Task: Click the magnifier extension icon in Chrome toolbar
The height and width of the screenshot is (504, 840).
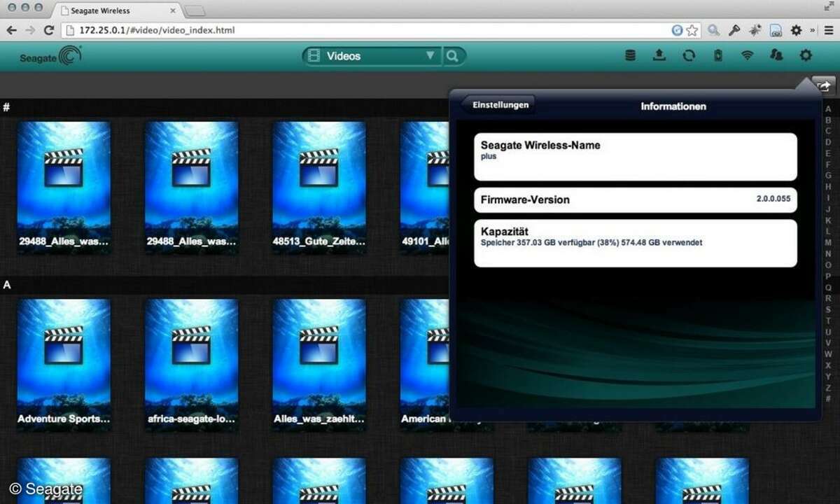Action: (713, 30)
